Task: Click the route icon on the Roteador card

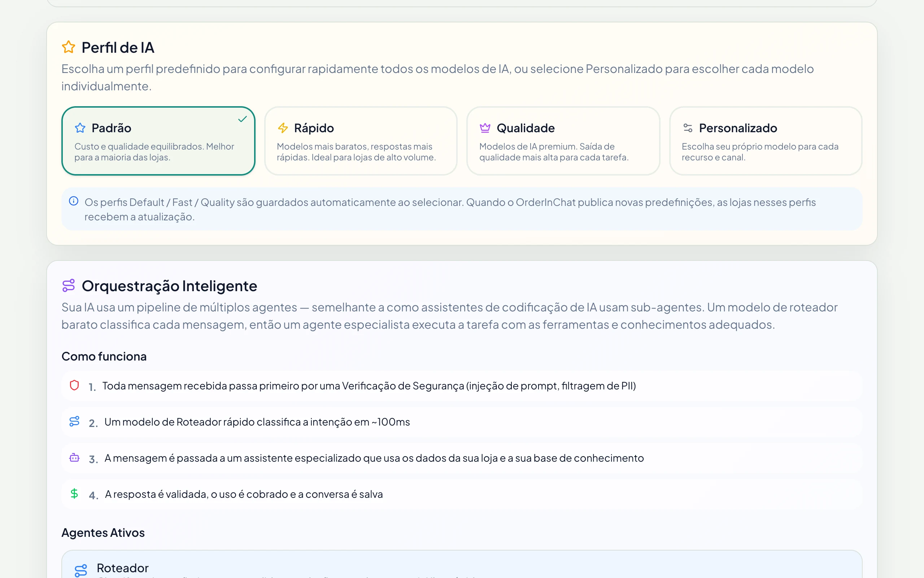Action: [81, 570]
